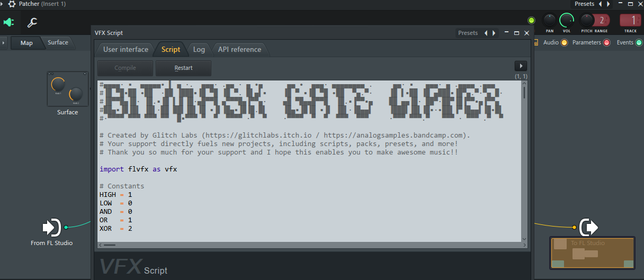Expand the arrow left of Map tab
The image size is (644, 280).
(x=4, y=43)
